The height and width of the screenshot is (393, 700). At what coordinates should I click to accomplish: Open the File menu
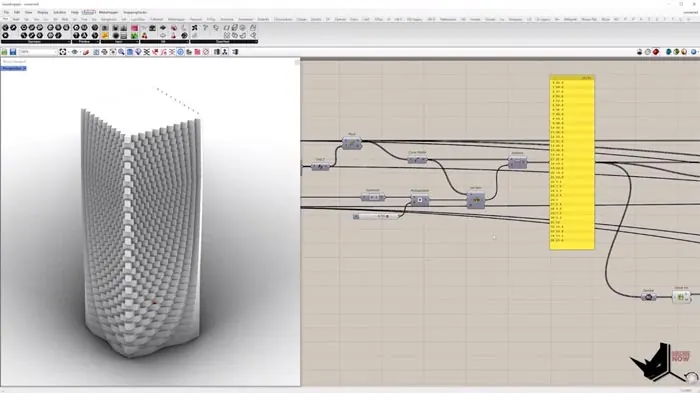point(6,13)
